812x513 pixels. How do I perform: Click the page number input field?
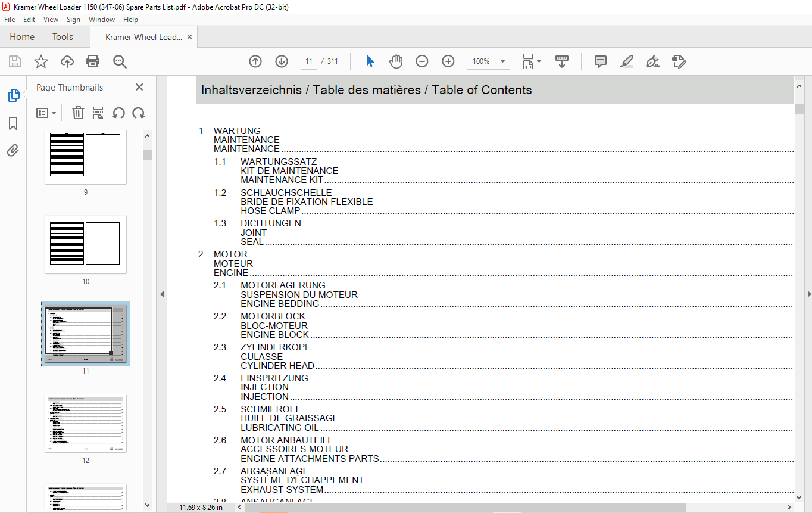[x=309, y=61]
